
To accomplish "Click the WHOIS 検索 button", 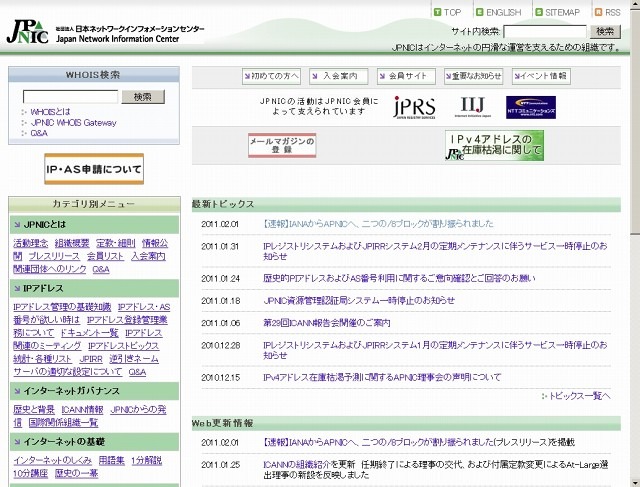I will click(143, 97).
